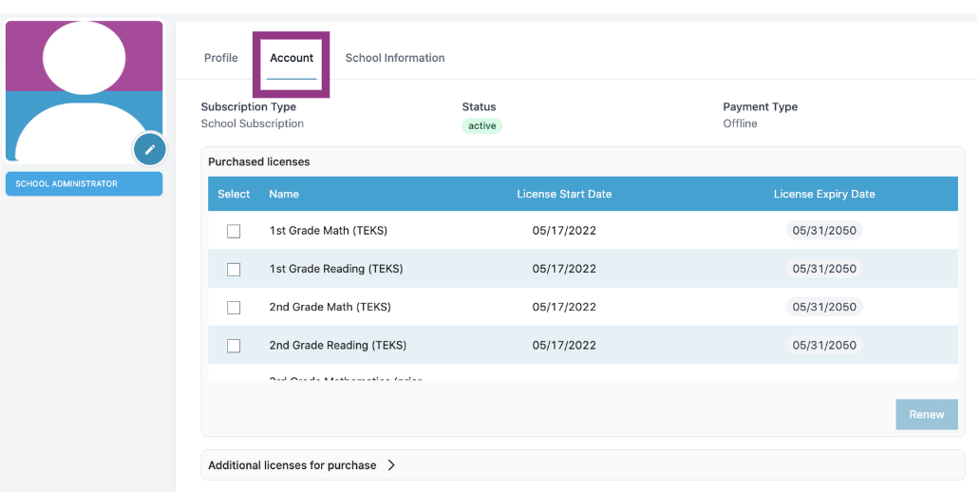This screenshot has height=492, width=980.
Task: Expand Additional licenses for purchase chevron
Action: coord(391,465)
